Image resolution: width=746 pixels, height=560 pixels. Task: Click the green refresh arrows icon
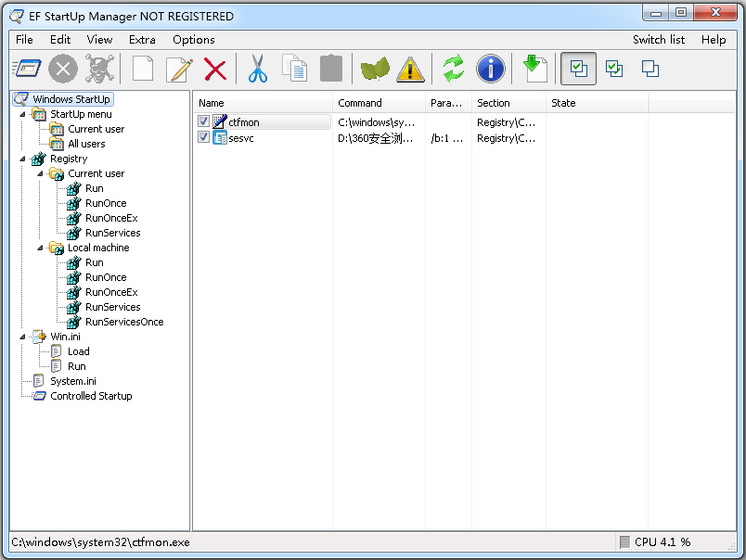tap(453, 69)
